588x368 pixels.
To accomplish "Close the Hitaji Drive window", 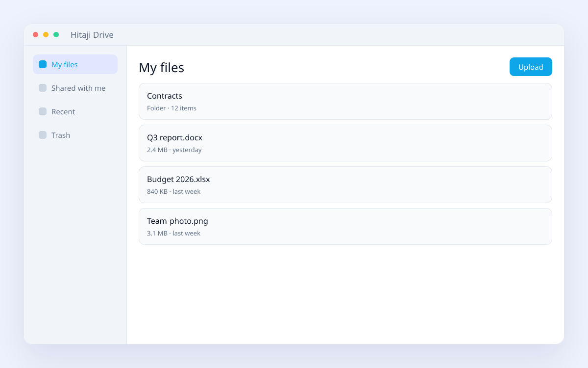I will pos(35,34).
